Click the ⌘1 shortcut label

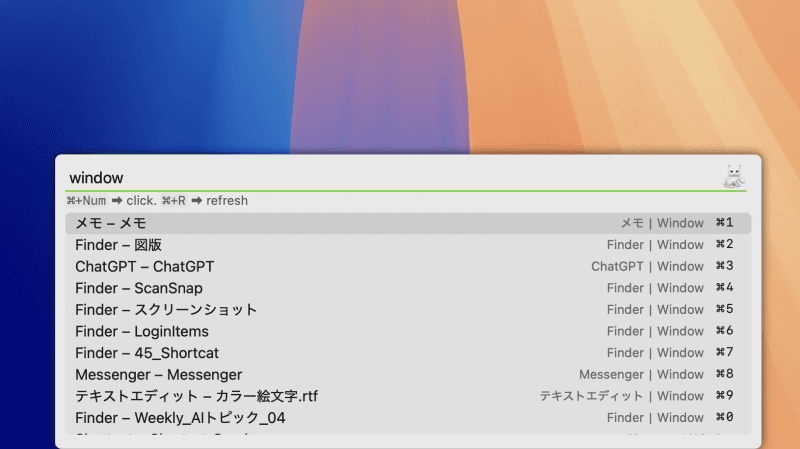click(x=724, y=222)
